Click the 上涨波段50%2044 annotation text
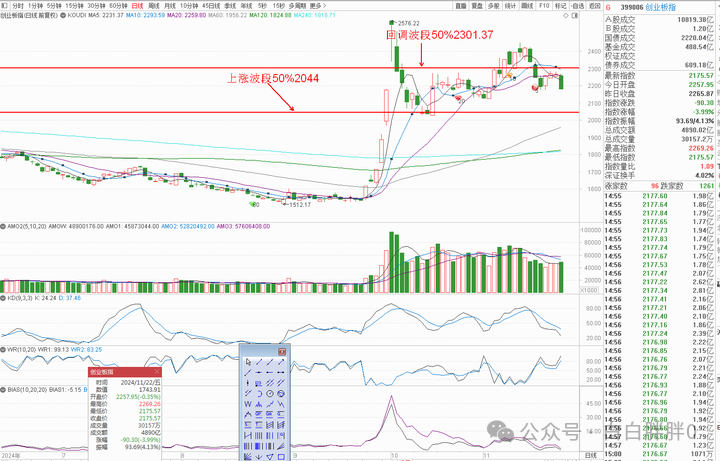This screenshot has height=461, width=720. tap(273, 78)
